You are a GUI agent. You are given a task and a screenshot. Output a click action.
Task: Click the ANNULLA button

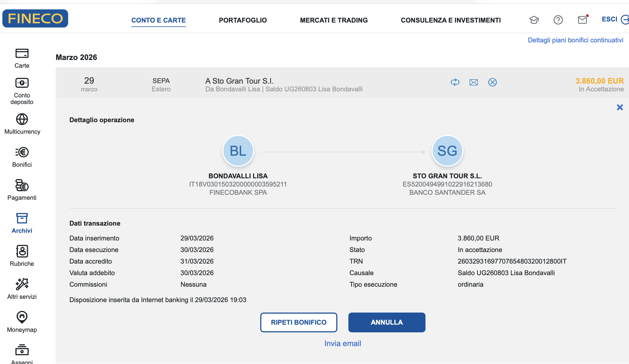[x=387, y=322]
